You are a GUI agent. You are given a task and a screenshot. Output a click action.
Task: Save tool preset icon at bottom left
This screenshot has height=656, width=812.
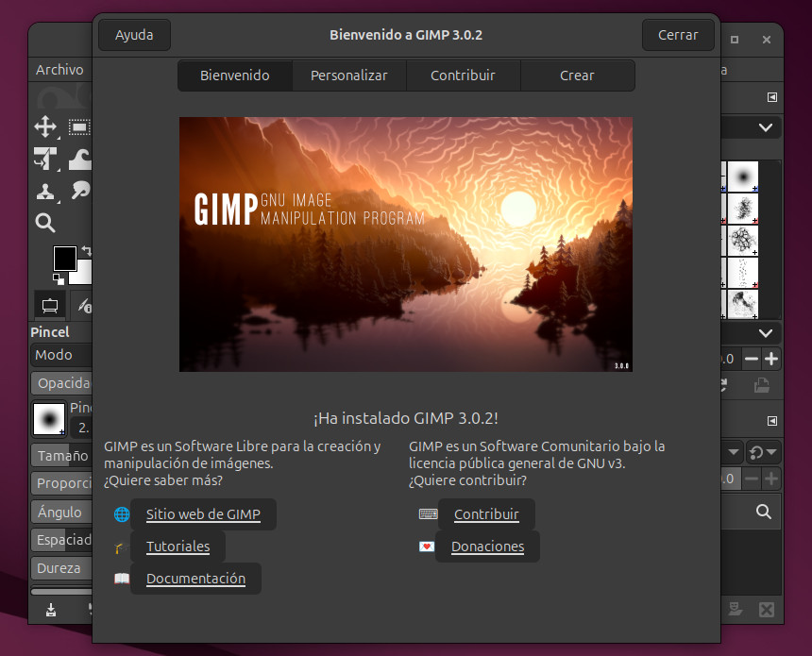point(51,610)
